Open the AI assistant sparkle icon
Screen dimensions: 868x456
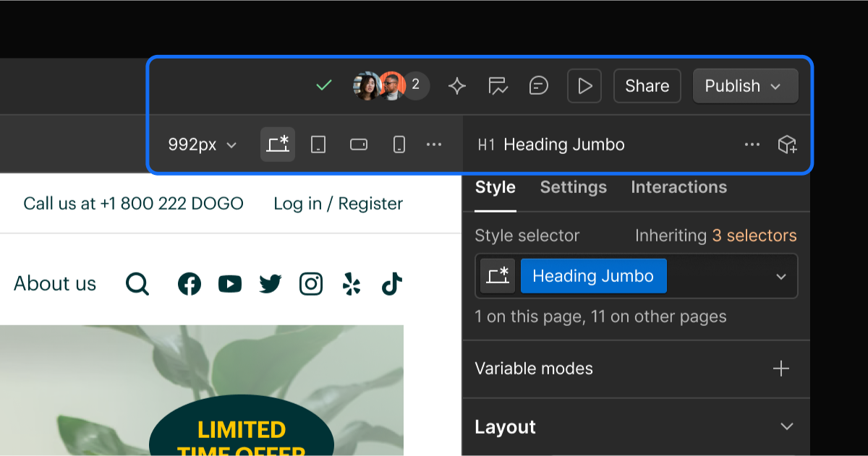click(456, 85)
